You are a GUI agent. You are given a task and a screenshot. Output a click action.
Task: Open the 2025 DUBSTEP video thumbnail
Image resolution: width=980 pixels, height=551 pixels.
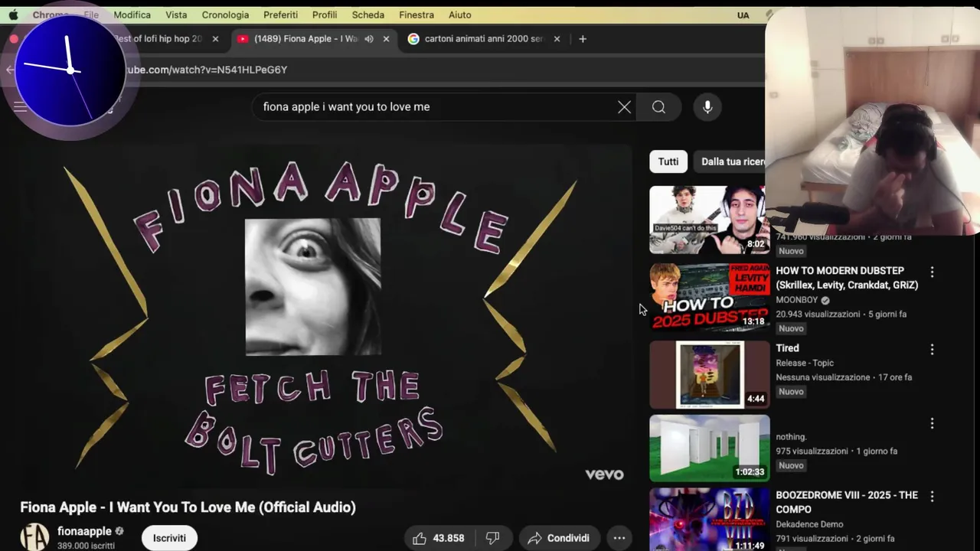pyautogui.click(x=709, y=297)
